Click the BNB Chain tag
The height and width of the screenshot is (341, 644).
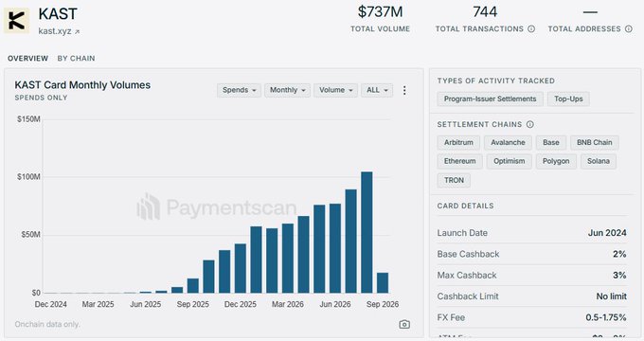pyautogui.click(x=595, y=143)
